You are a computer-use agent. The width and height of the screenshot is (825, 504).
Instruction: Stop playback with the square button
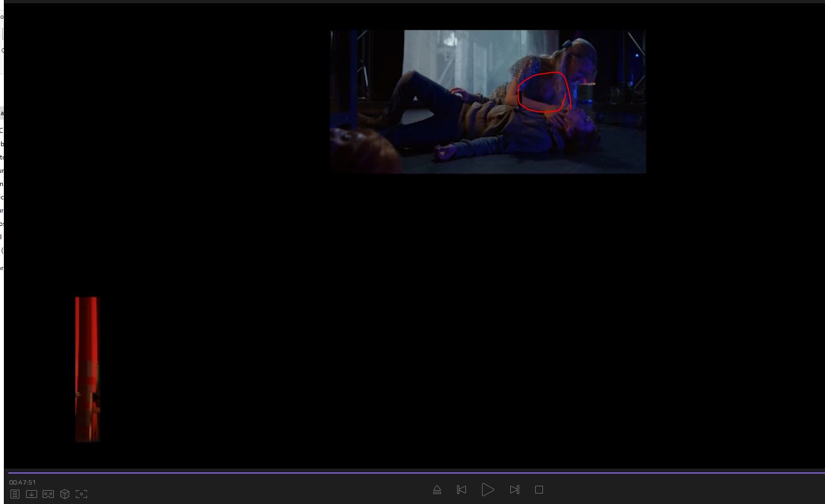[x=539, y=490]
